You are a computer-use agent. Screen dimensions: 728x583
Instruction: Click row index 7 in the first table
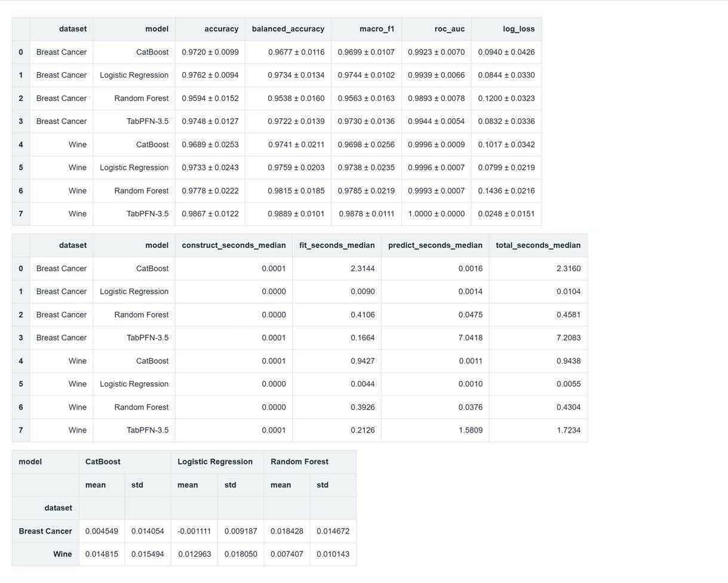click(x=21, y=214)
